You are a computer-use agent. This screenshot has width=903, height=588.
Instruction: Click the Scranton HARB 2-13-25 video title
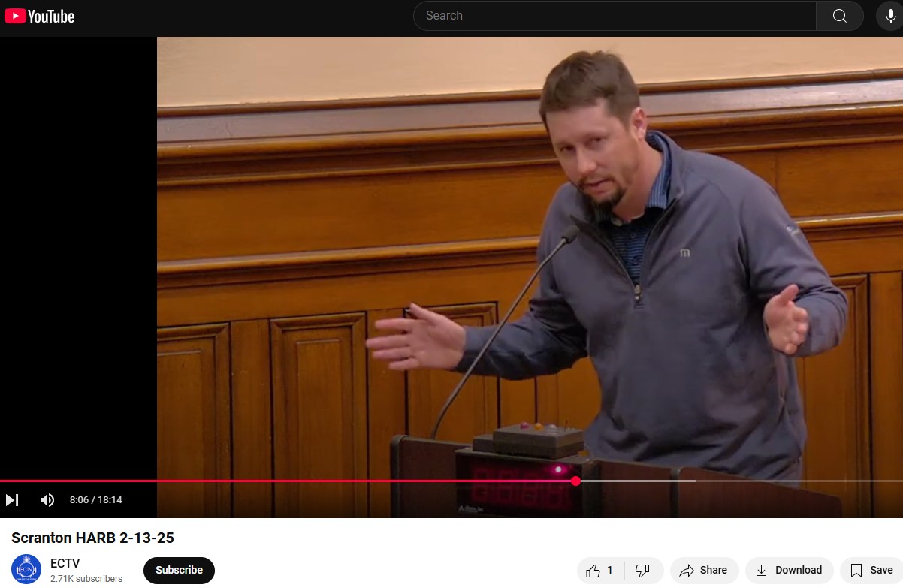click(92, 538)
